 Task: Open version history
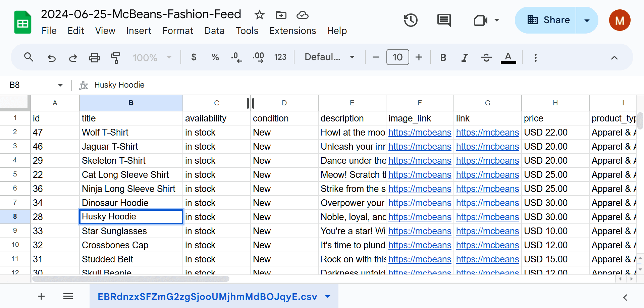pos(411,20)
